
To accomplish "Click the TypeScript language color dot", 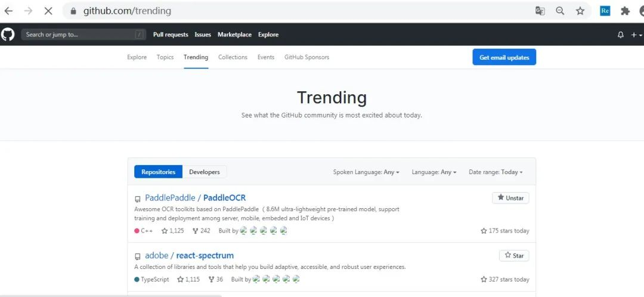I will point(137,279).
